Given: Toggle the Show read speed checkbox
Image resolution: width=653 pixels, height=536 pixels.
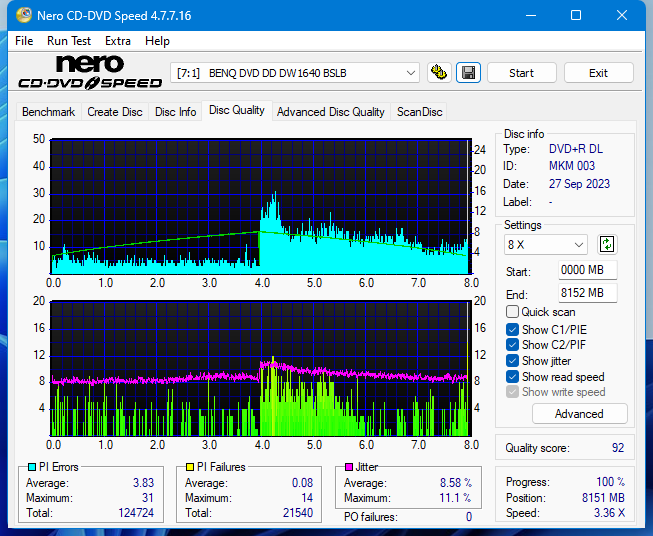Looking at the screenshot, I should tap(512, 376).
